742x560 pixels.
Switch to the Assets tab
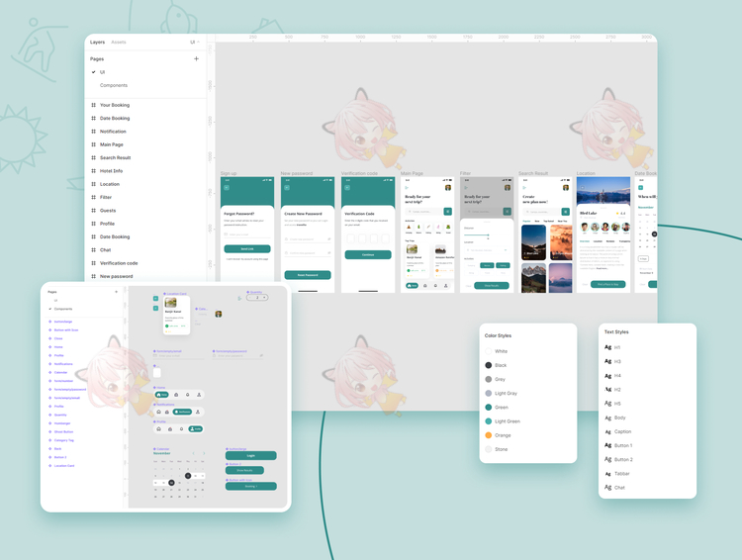pos(119,43)
